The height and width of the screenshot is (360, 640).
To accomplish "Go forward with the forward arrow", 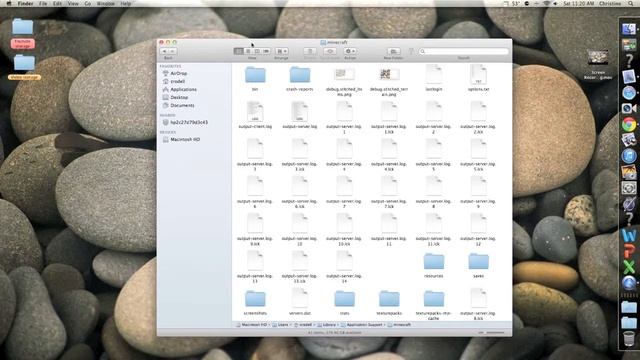I will 172,51.
